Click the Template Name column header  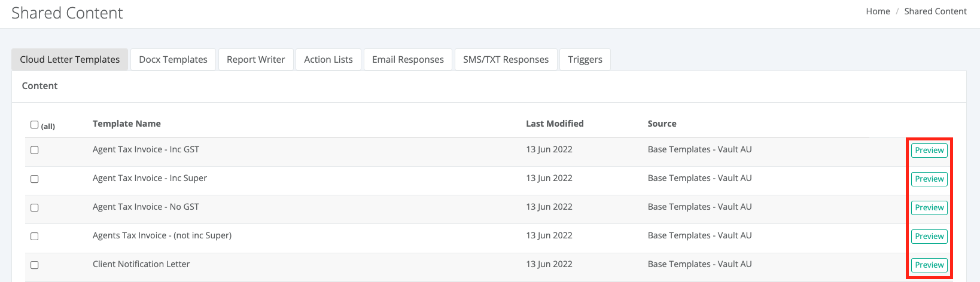[x=127, y=124]
